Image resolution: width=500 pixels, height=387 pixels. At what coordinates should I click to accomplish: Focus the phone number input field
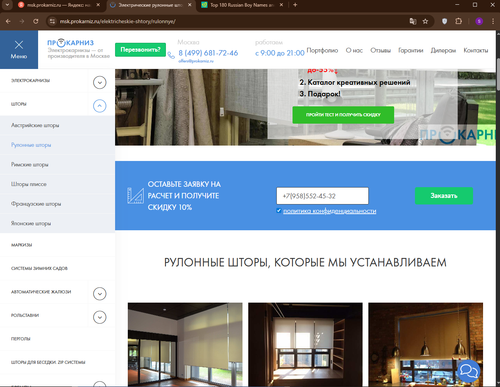(322, 196)
